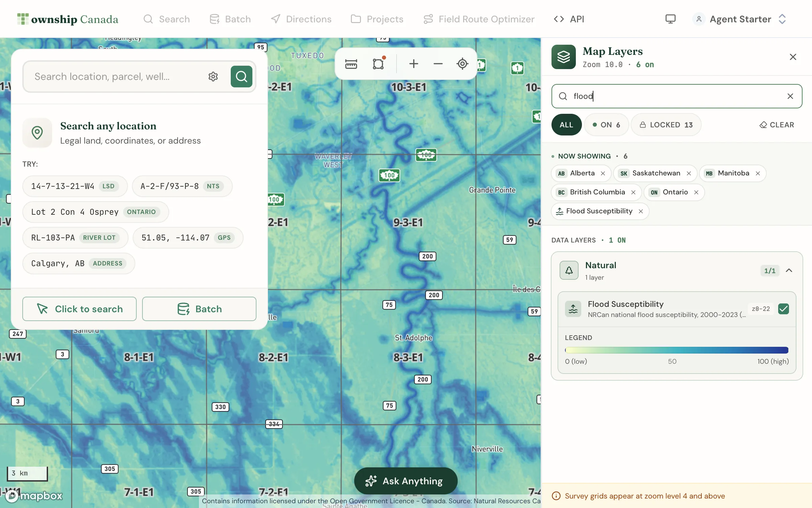Open the Agent Starter account switcher
Image resolution: width=812 pixels, height=508 pixels.
(x=739, y=19)
